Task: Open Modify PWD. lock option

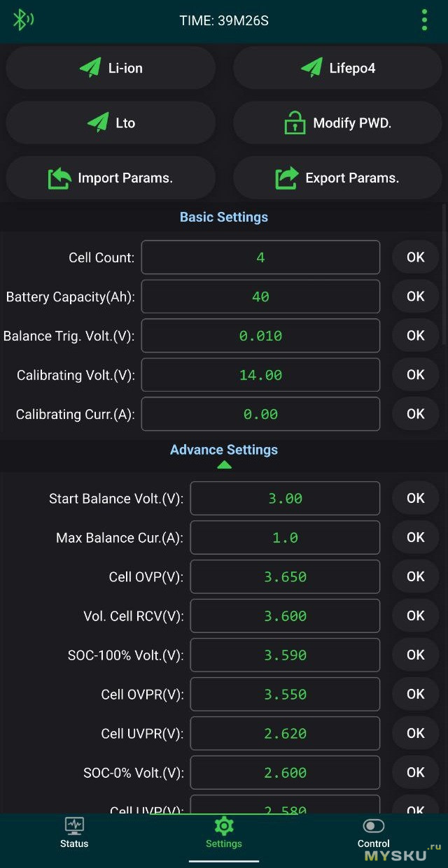Action: [337, 123]
